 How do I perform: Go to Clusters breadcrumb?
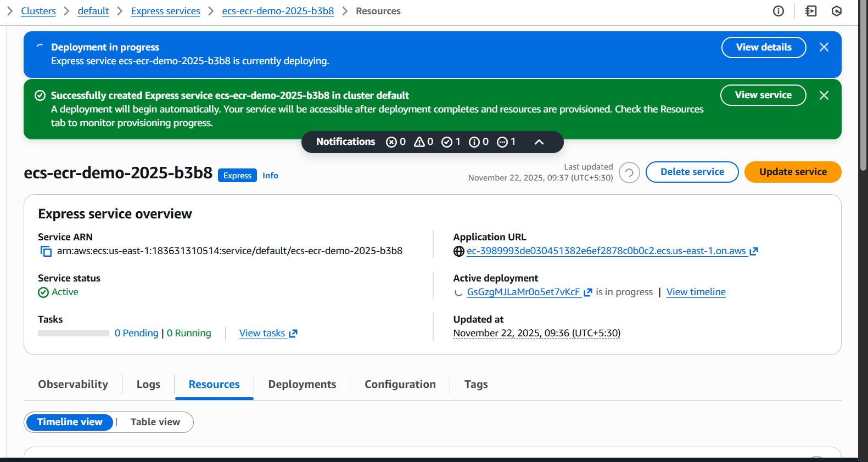point(38,11)
